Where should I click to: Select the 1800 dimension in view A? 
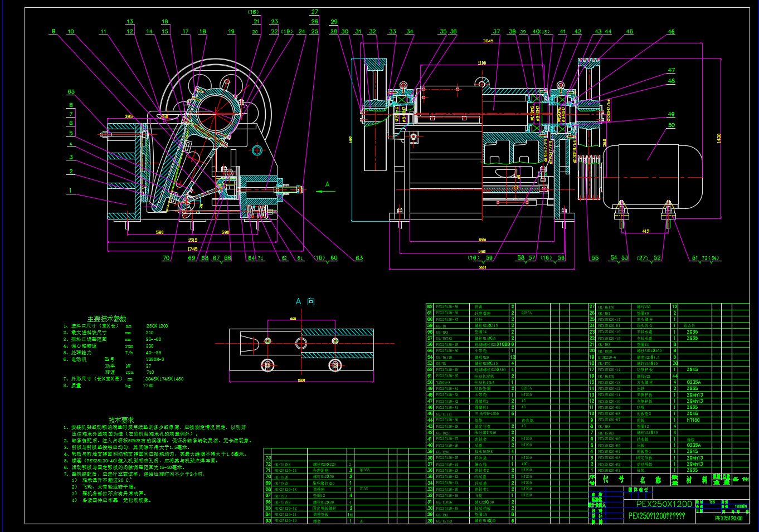point(301,380)
